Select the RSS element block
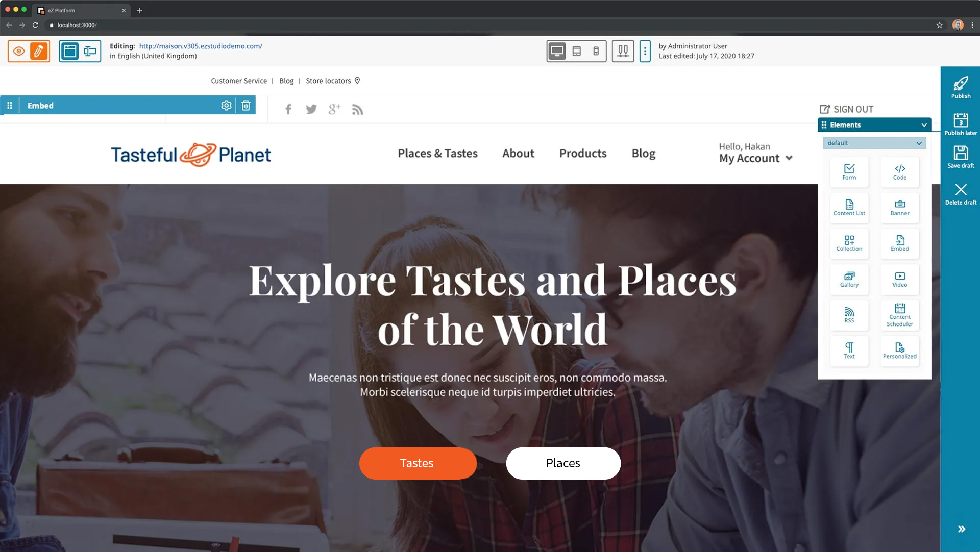Image resolution: width=980 pixels, height=552 pixels. click(849, 315)
